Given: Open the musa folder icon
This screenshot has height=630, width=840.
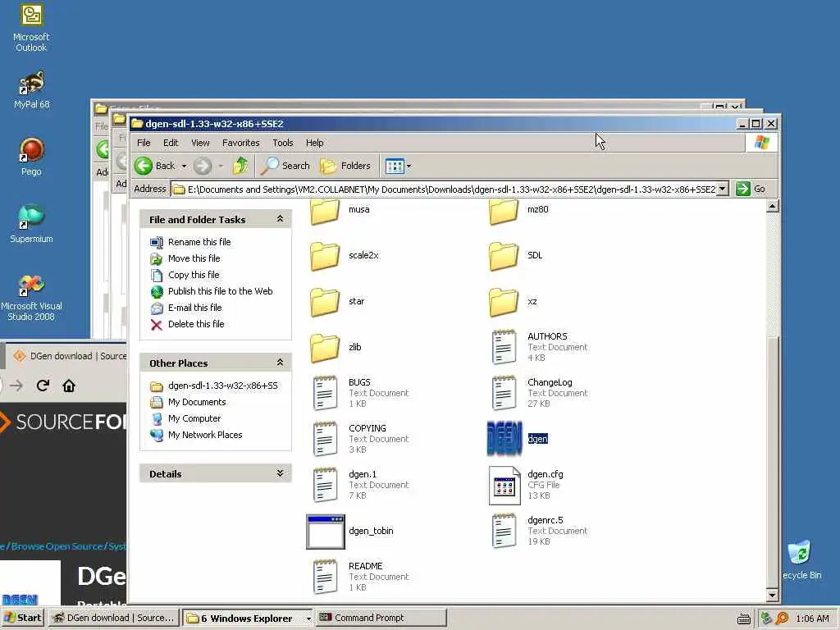Looking at the screenshot, I should pos(325,212).
